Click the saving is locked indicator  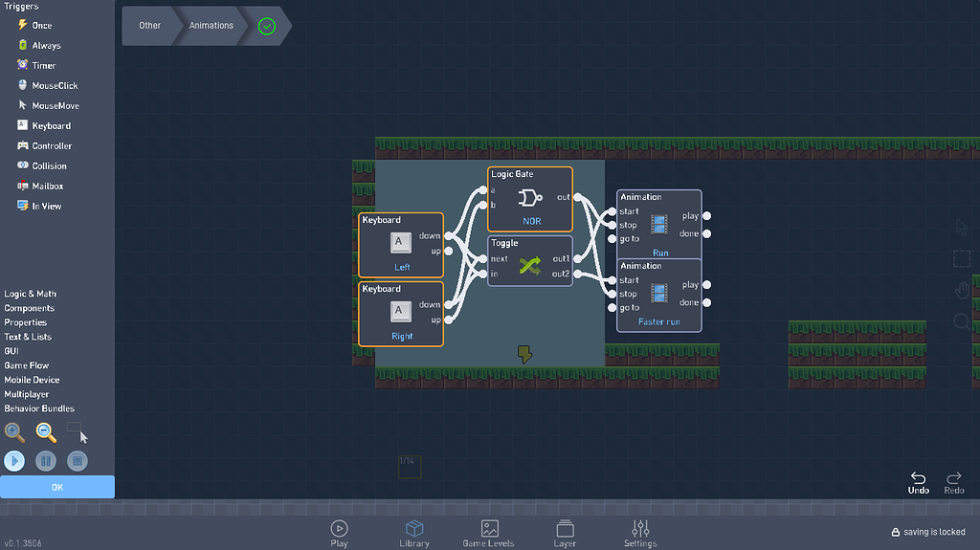(928, 532)
